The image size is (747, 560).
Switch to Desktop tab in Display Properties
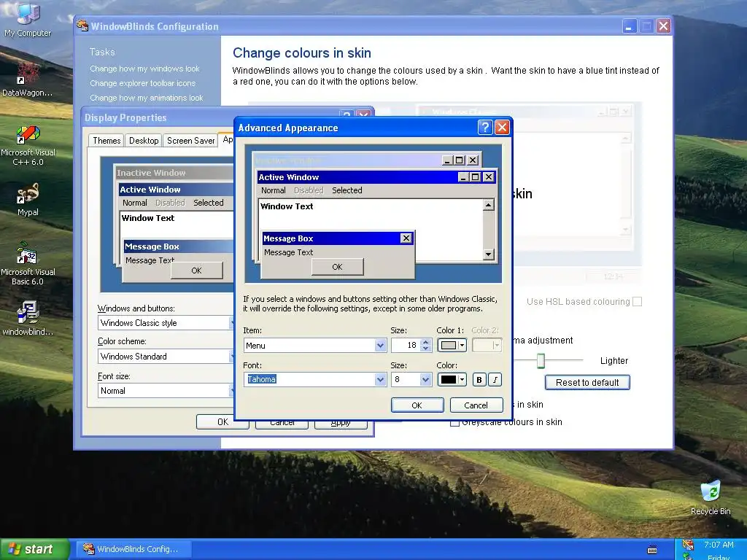pyautogui.click(x=144, y=141)
